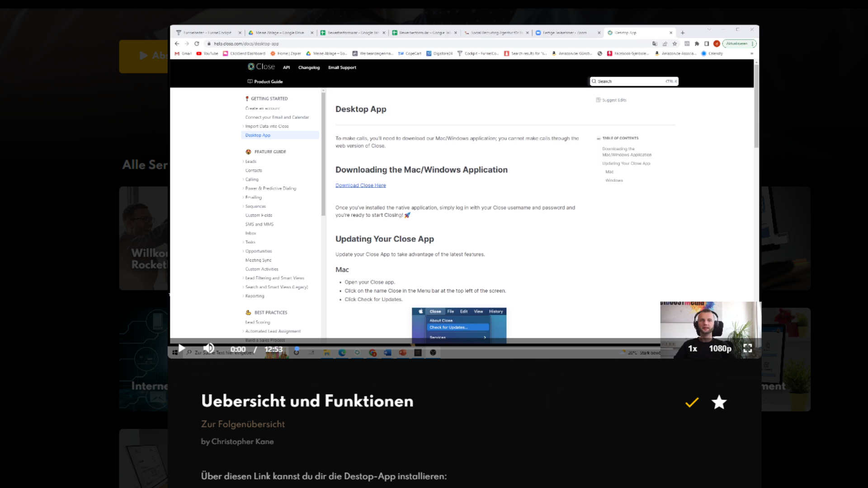
Task: Click the browser back arrow
Action: coord(177,44)
